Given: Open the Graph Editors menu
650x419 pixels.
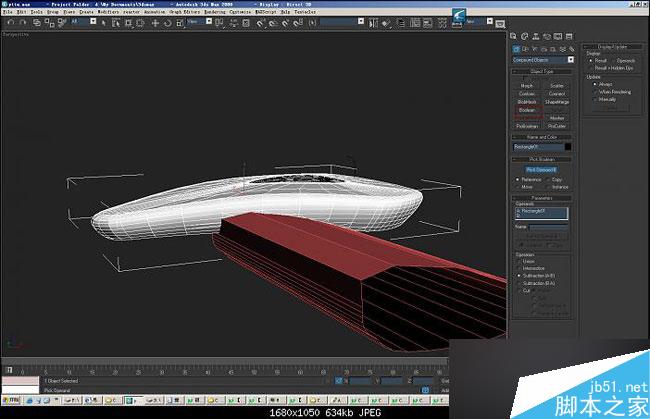Looking at the screenshot, I should point(184,12).
